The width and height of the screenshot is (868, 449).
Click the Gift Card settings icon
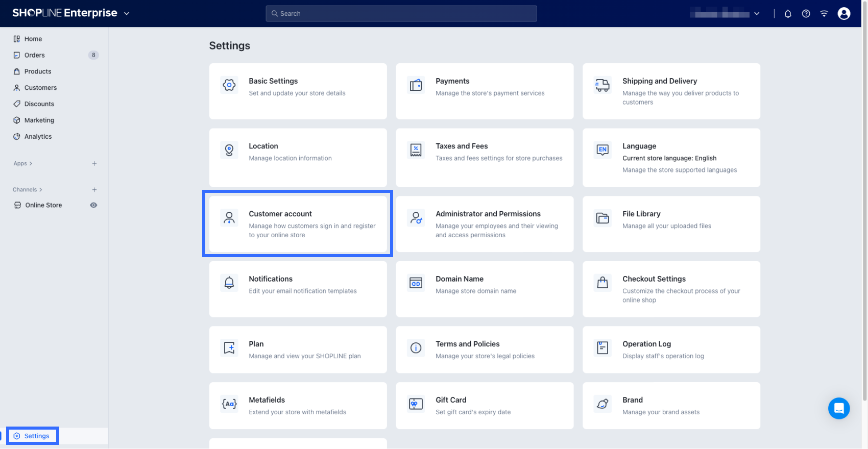pyautogui.click(x=416, y=404)
